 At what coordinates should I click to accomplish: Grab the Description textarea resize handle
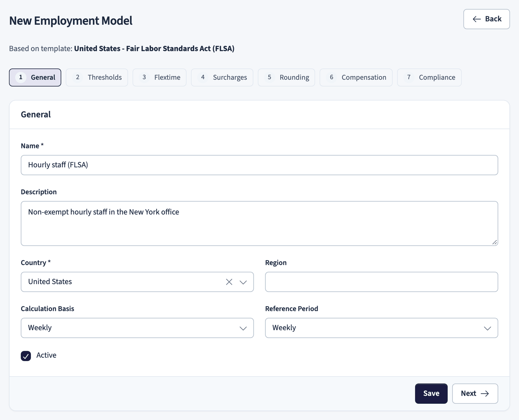click(494, 242)
